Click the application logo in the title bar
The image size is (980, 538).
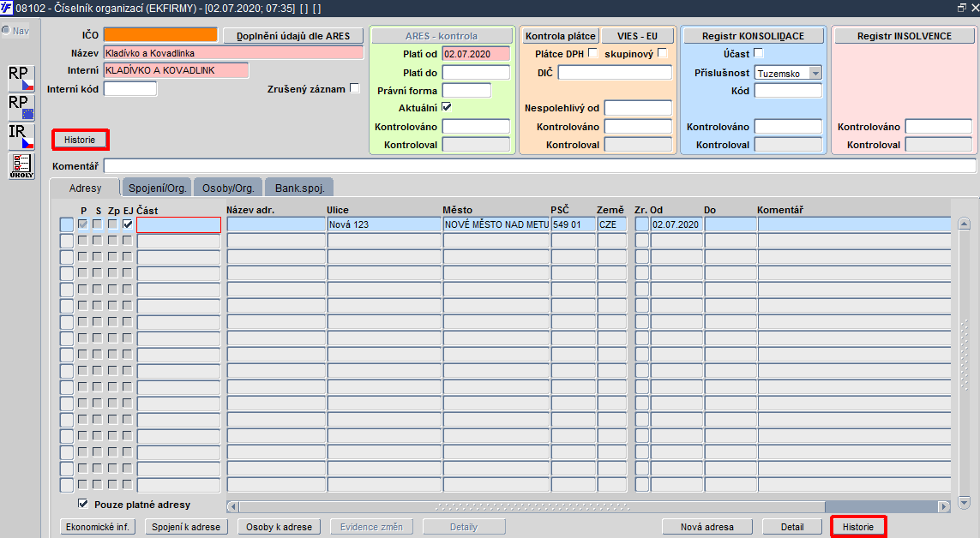(6, 8)
